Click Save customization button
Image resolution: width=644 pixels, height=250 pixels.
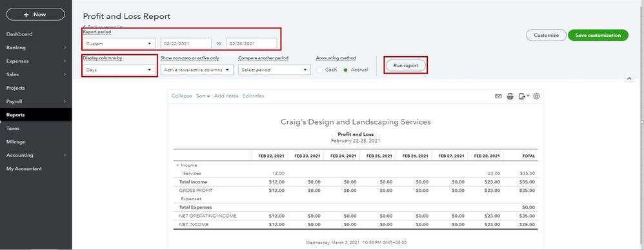pyautogui.click(x=598, y=36)
